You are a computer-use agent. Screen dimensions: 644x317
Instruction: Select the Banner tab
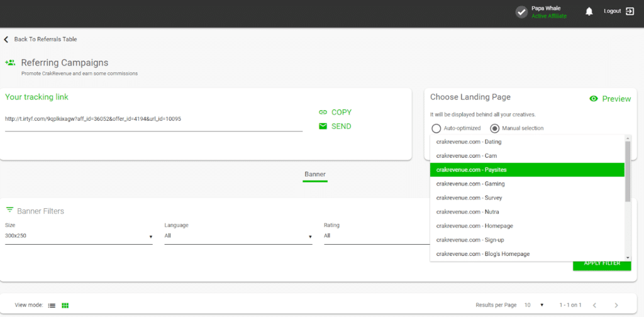[x=315, y=174]
